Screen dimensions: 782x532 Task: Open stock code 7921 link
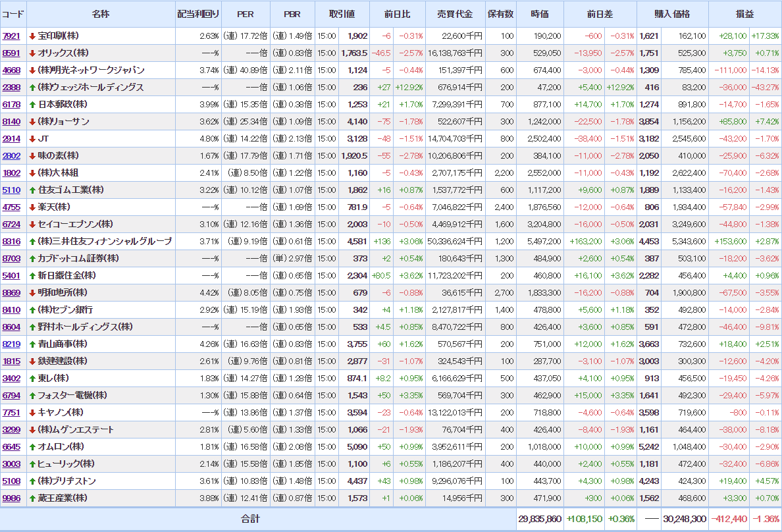click(x=11, y=36)
